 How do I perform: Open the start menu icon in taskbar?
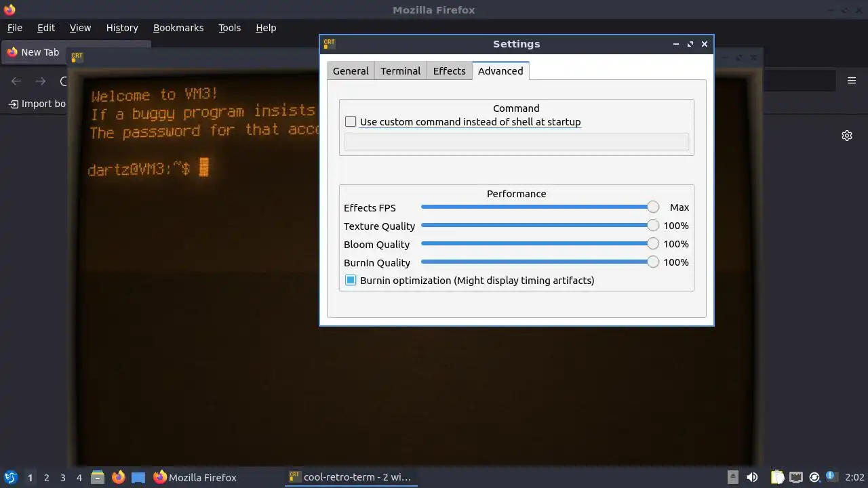(10, 477)
